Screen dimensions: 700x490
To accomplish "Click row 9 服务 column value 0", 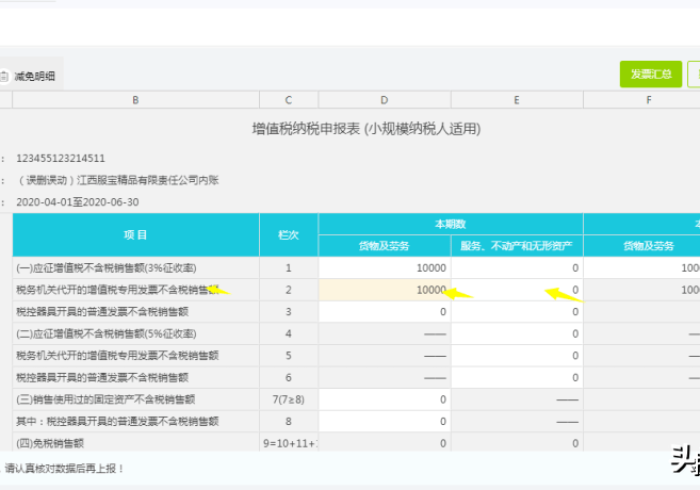I will [517, 442].
